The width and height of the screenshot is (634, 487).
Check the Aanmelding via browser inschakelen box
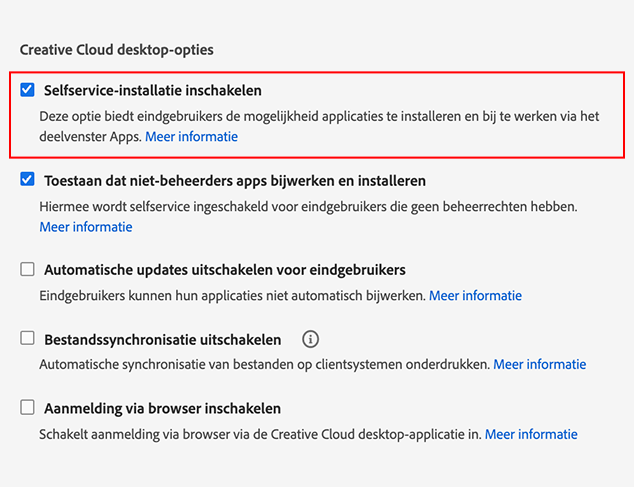pyautogui.click(x=27, y=409)
